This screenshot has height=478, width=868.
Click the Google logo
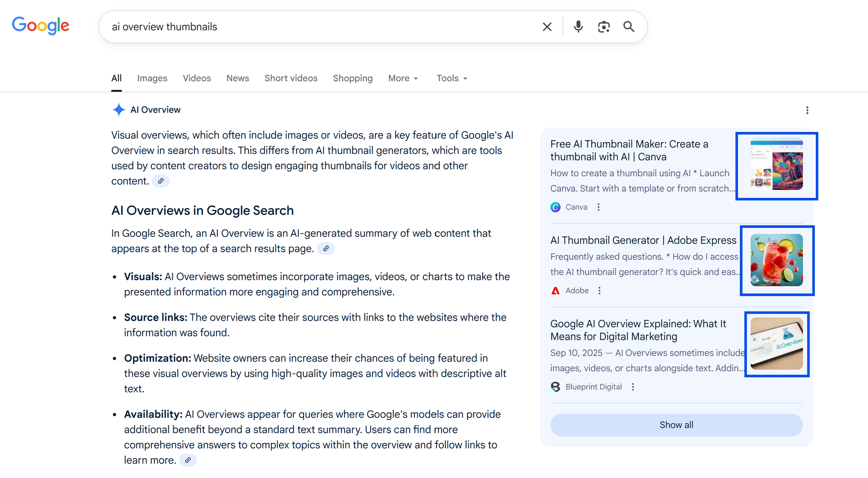click(41, 26)
